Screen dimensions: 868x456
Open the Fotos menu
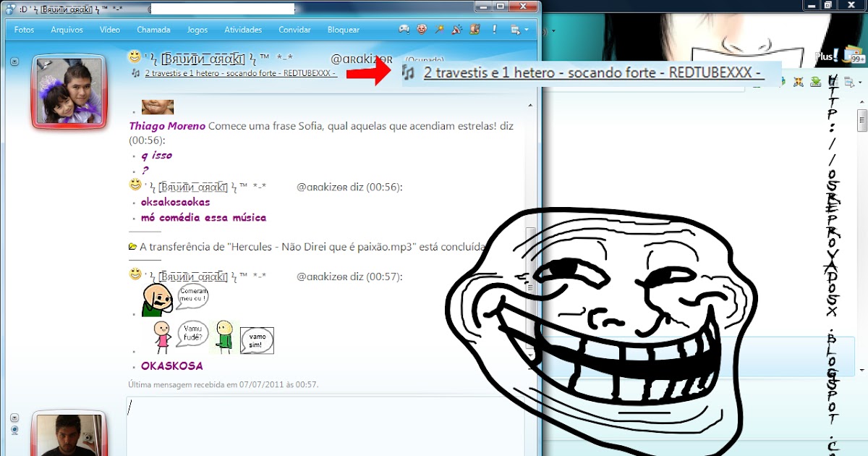click(25, 30)
